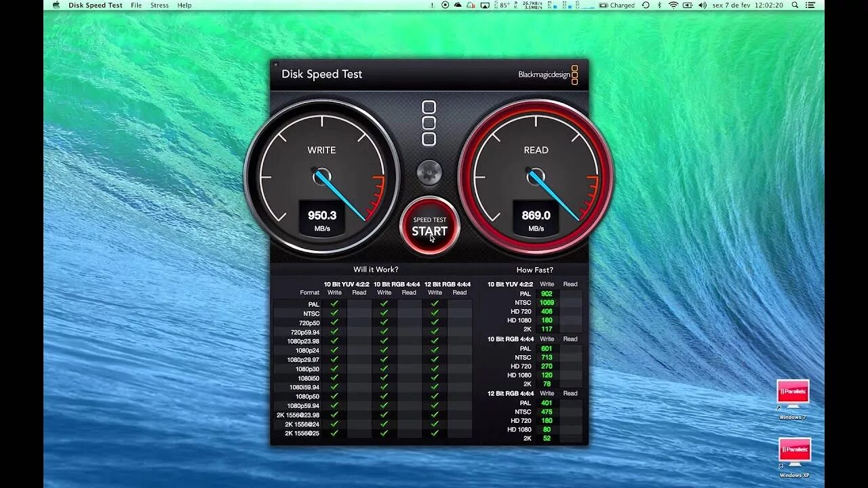
Task: Click the 475 NTSC write value
Action: [x=547, y=411]
